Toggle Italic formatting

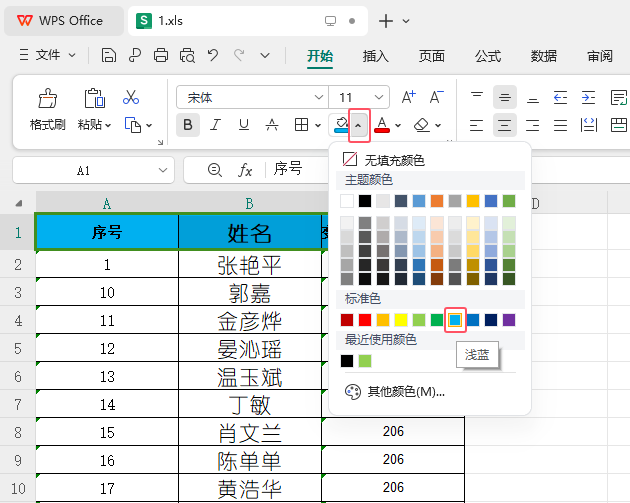216,125
